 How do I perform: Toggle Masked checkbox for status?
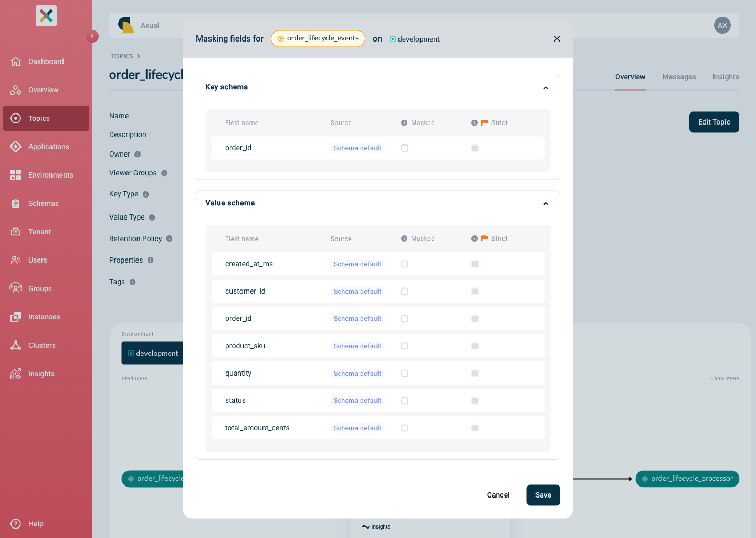point(405,401)
